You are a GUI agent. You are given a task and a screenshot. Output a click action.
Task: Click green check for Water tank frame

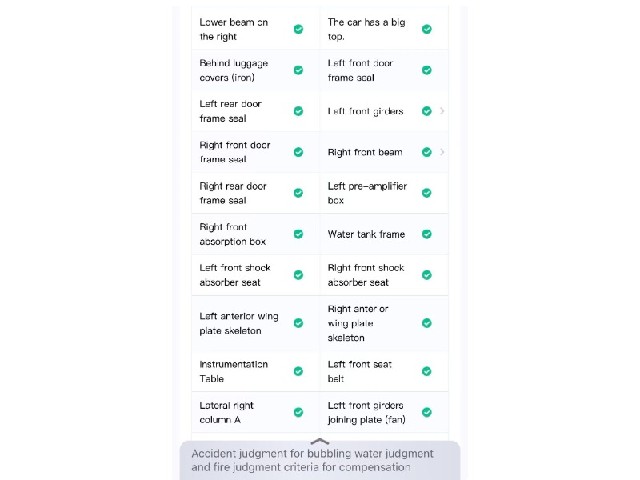(427, 234)
